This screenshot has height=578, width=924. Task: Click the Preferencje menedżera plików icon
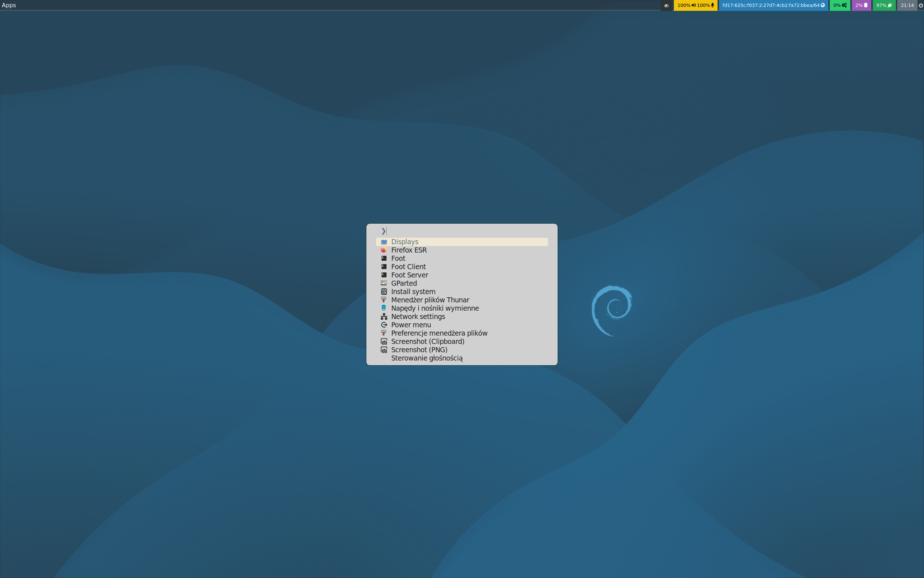[384, 333]
